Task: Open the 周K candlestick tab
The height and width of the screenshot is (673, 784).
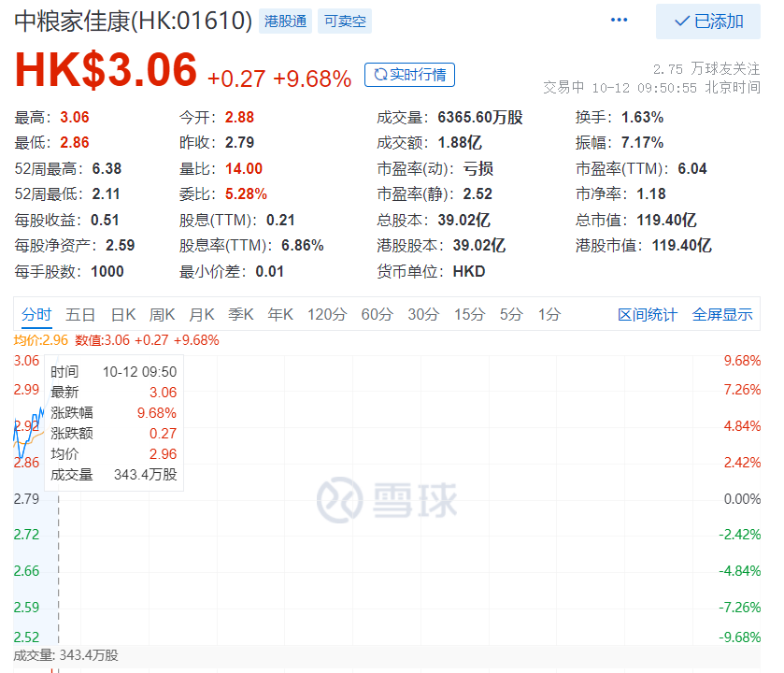Action: click(163, 314)
